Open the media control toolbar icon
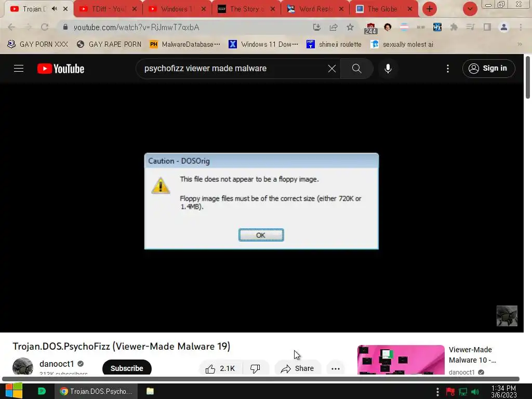 (470, 27)
